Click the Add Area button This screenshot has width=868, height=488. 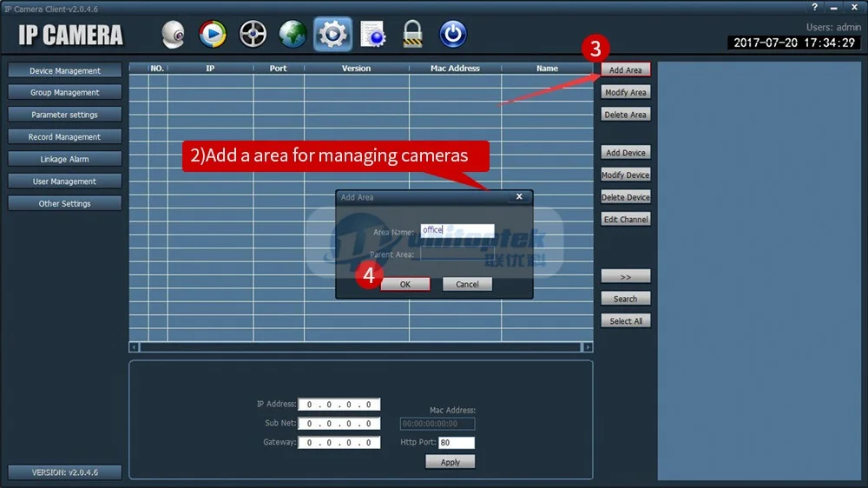coord(626,69)
